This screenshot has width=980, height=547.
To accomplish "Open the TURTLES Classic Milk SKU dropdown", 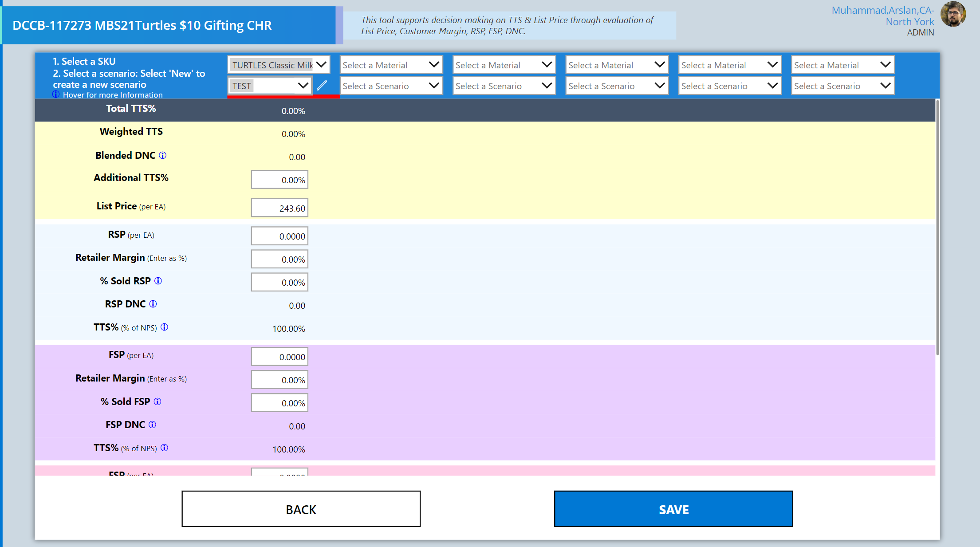I will coord(279,65).
